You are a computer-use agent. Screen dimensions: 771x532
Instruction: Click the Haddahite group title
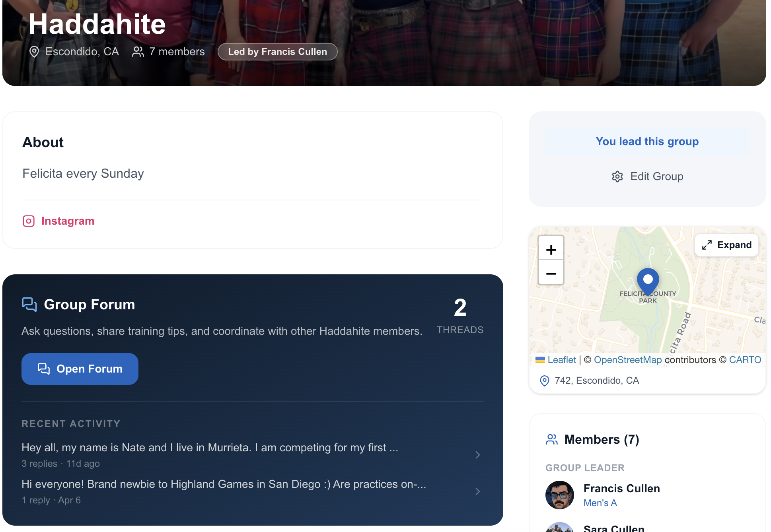pos(97,24)
